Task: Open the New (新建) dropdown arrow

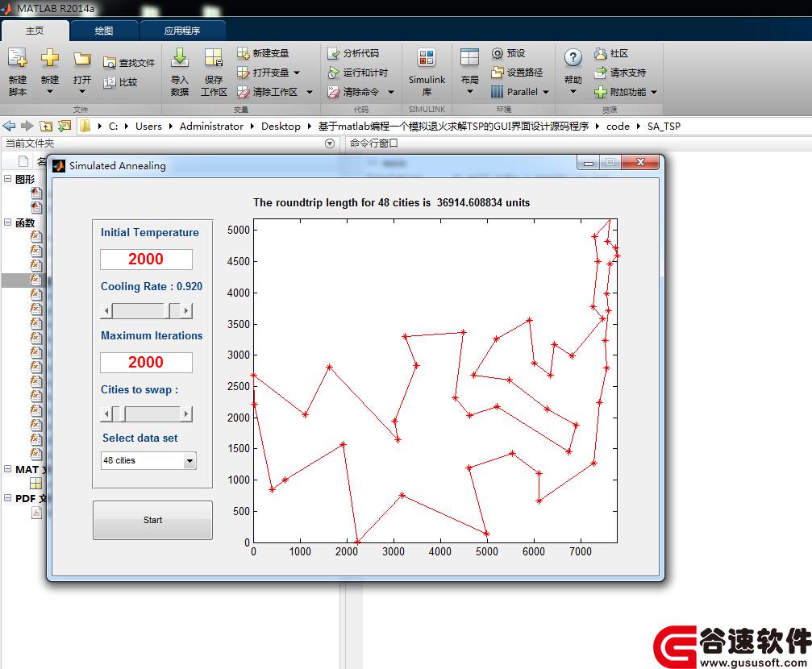Action: point(50,92)
